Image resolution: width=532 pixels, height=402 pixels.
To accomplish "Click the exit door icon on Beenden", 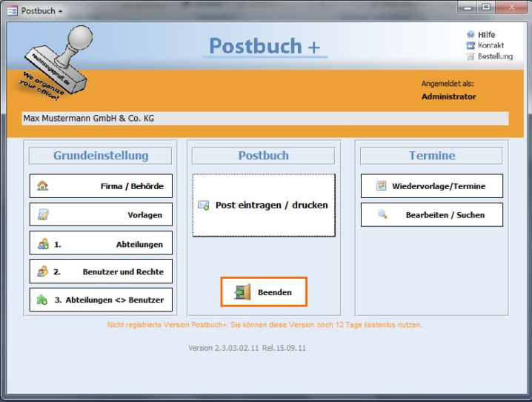I will 243,293.
